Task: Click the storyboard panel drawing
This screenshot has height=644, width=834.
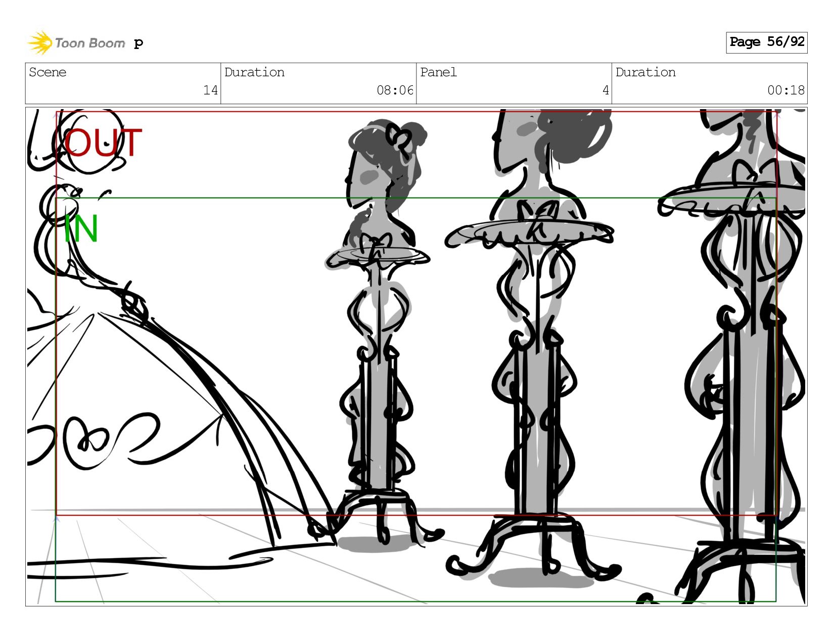Action: [x=416, y=357]
